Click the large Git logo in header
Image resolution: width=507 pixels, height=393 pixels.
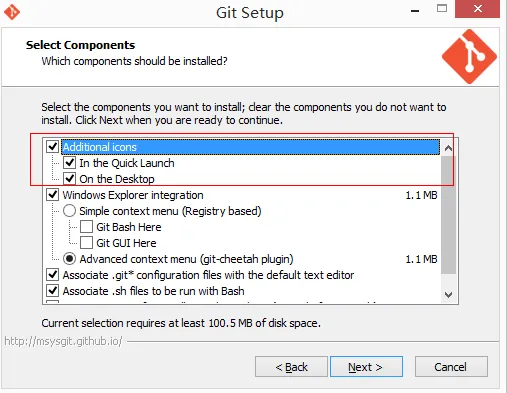click(x=469, y=56)
